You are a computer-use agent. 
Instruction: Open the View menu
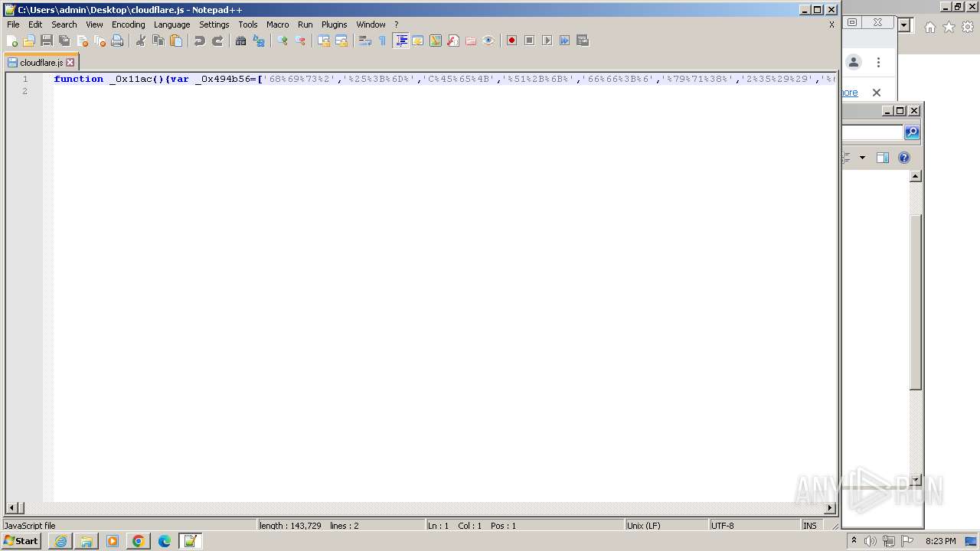tap(94, 24)
